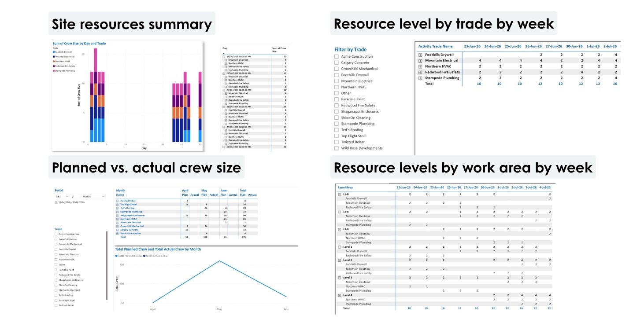Expand Northern HVAC row in trade by week table
This screenshot has width=644, height=330.
(x=420, y=66)
